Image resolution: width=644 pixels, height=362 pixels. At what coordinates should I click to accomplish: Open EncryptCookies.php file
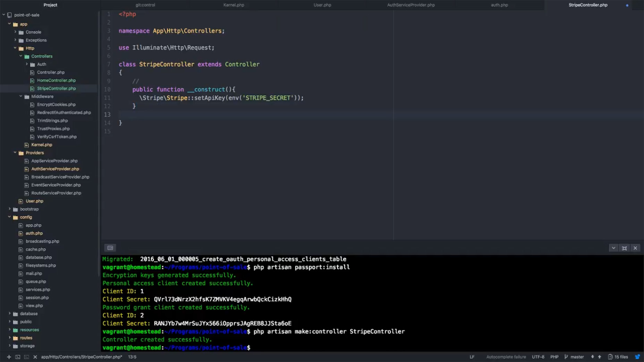click(x=56, y=104)
